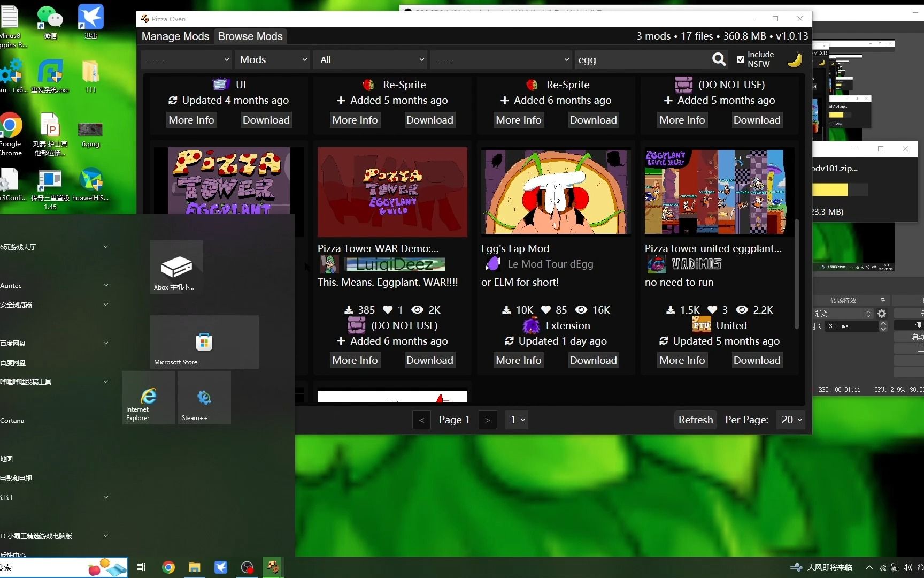Open the '- - -' dropdown next to the search box
This screenshot has width=924, height=578.
501,59
